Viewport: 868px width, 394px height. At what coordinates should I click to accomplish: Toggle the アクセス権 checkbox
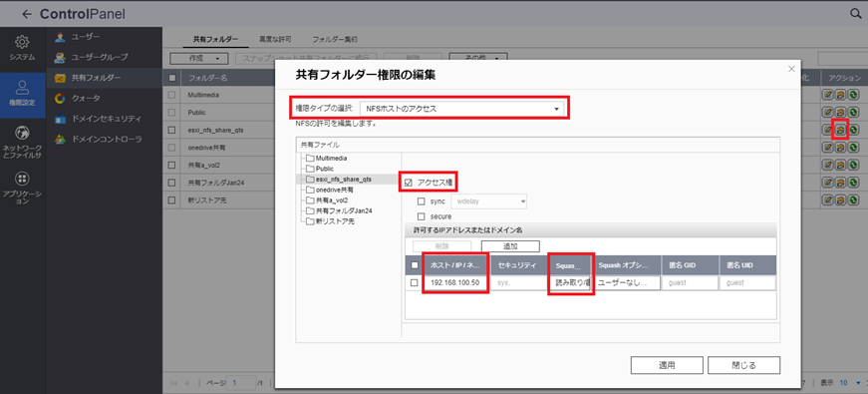409,183
